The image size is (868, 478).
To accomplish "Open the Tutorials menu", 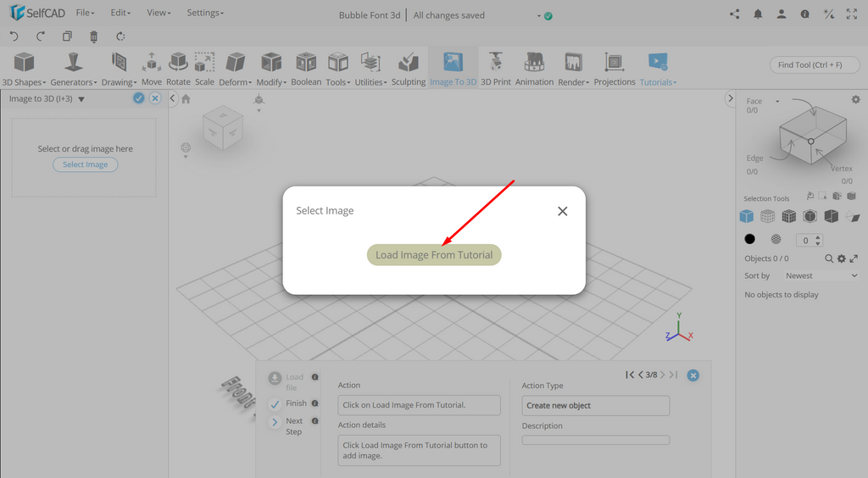I will click(x=658, y=69).
